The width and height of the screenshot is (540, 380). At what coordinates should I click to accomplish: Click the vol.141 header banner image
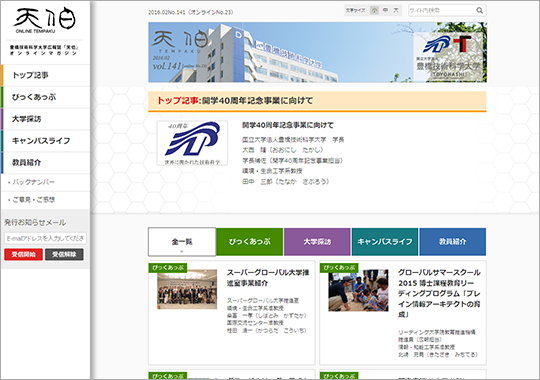[317, 52]
